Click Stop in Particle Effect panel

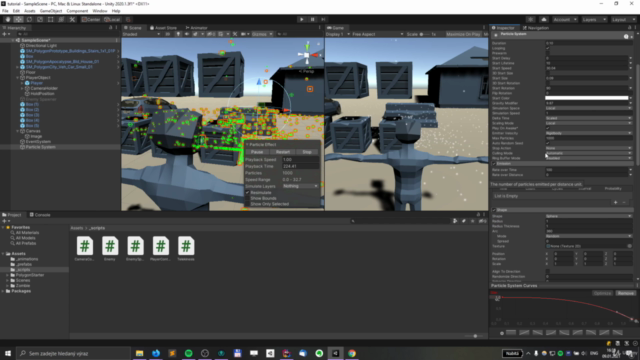307,152
